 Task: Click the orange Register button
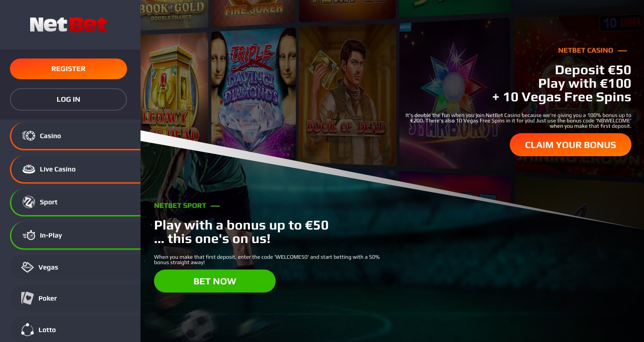(68, 69)
